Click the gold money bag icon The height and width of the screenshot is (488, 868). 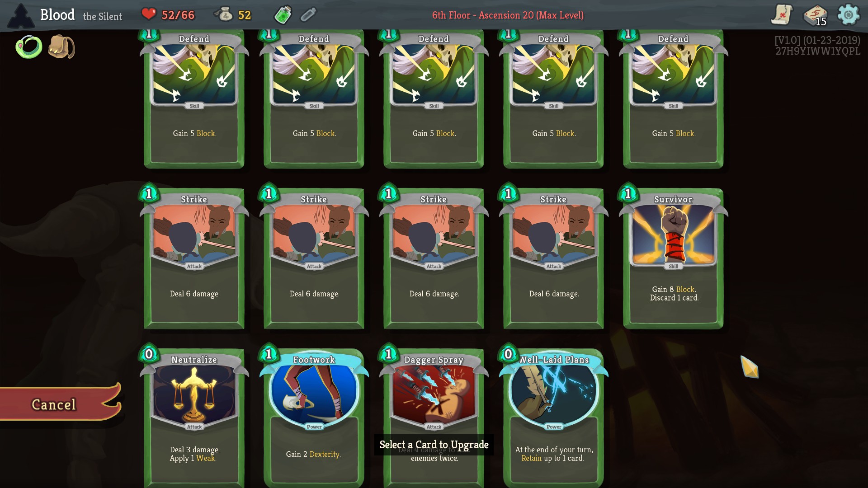click(223, 14)
